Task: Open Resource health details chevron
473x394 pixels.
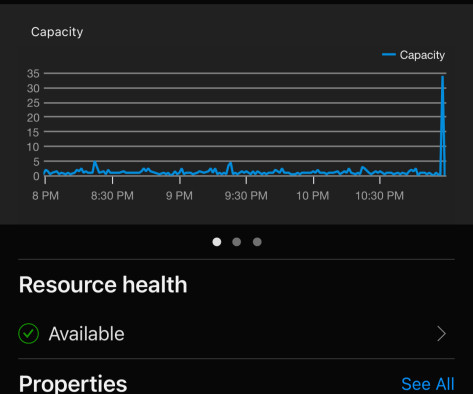Action: click(x=441, y=334)
